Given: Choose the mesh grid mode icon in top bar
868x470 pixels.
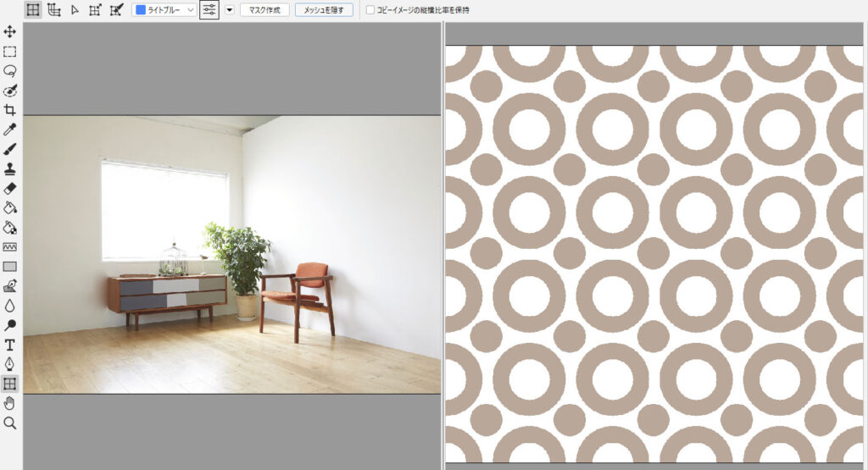Looking at the screenshot, I should pyautogui.click(x=33, y=9).
